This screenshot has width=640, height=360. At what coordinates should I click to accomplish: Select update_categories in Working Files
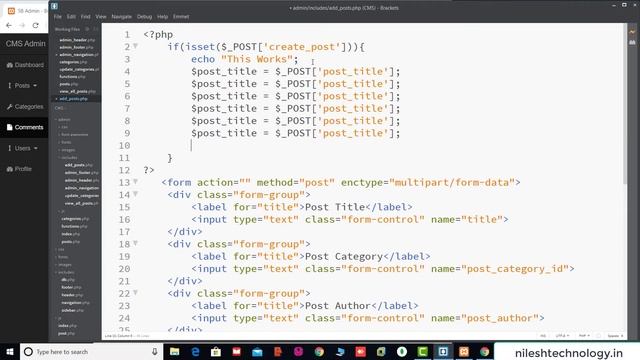tap(78, 69)
